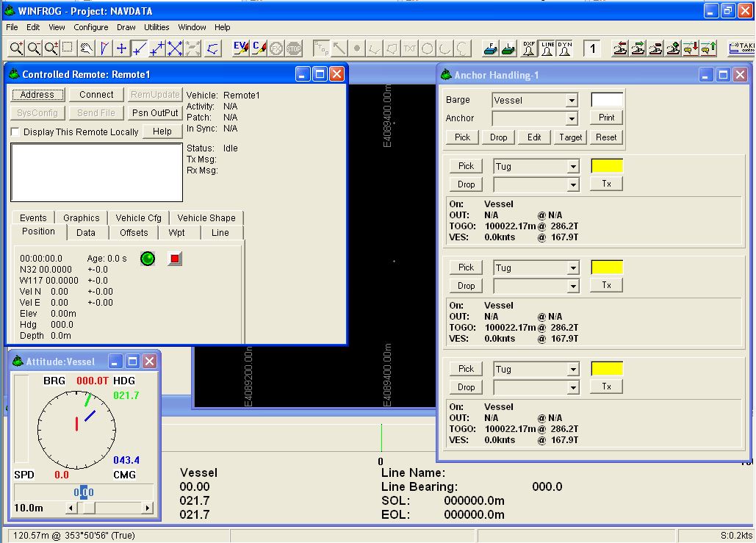Click the STOP recording icon
This screenshot has width=756, height=543.
coord(294,48)
